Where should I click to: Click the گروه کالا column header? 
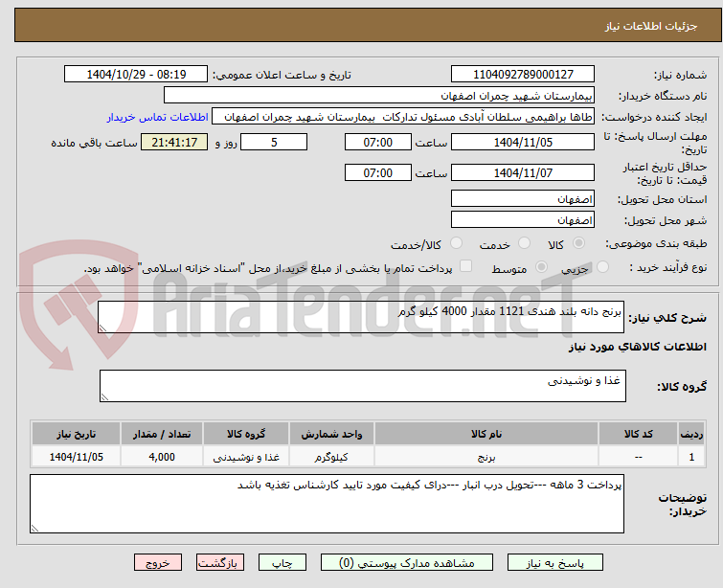[246, 434]
